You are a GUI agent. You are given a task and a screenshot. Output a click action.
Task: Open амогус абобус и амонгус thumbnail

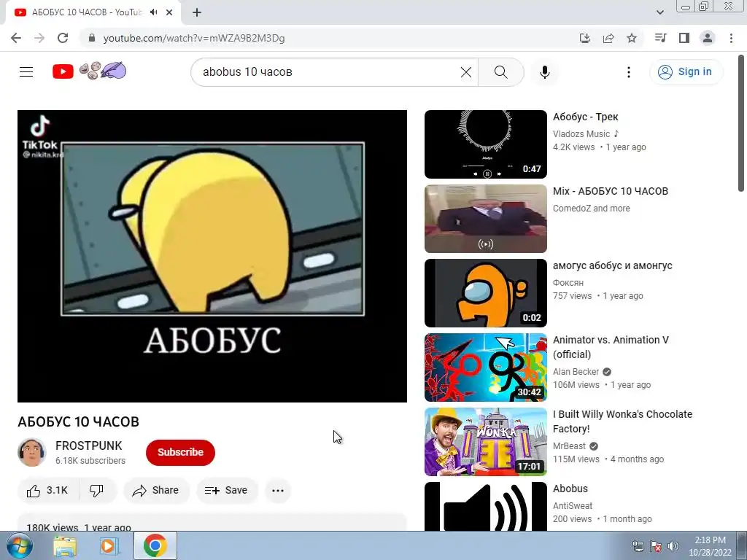(x=485, y=293)
